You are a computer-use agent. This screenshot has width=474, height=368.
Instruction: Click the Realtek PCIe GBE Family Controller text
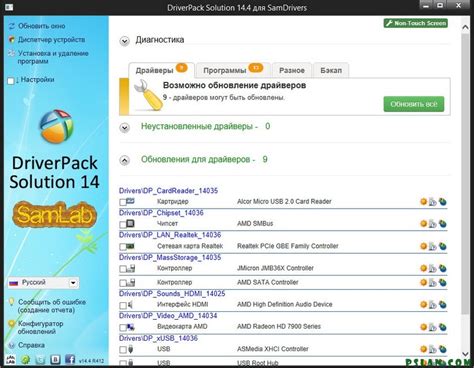(288, 246)
